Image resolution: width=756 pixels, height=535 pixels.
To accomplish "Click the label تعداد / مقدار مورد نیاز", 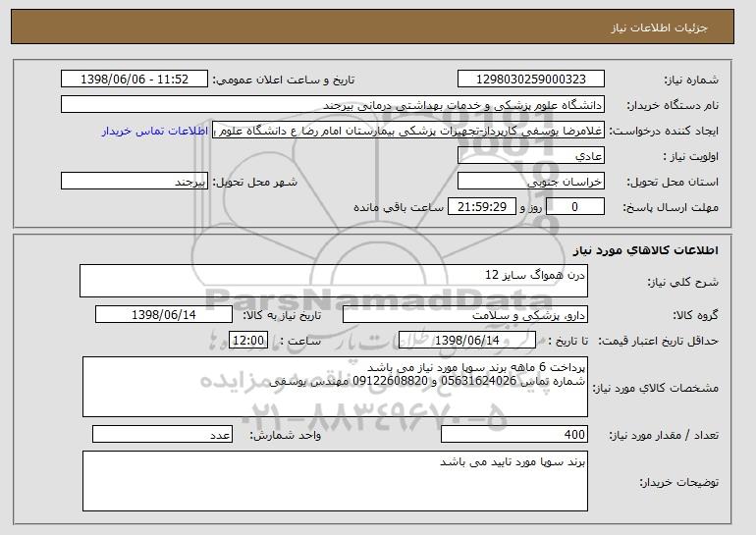I will (x=664, y=436).
